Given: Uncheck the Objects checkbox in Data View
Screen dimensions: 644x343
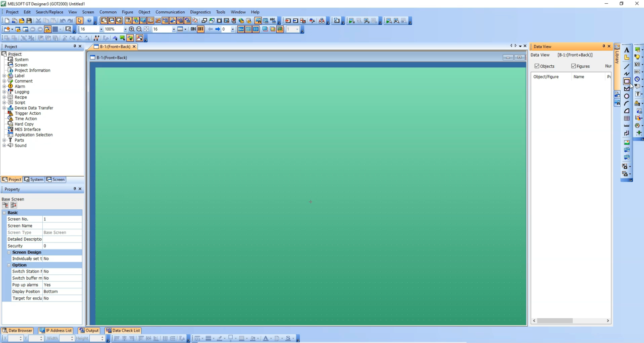Looking at the screenshot, I should [537, 66].
